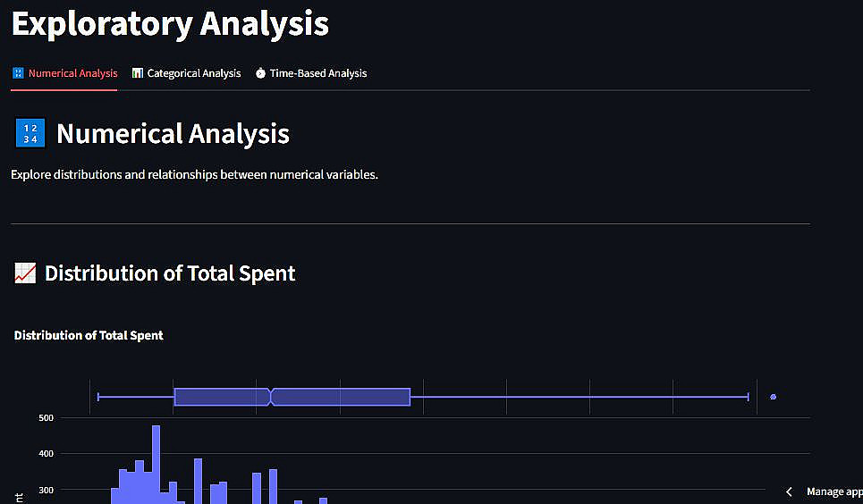Screen dimensions: 863x504
Task: Click the bar chart icon in the Categorical tab
Action: 137,73
